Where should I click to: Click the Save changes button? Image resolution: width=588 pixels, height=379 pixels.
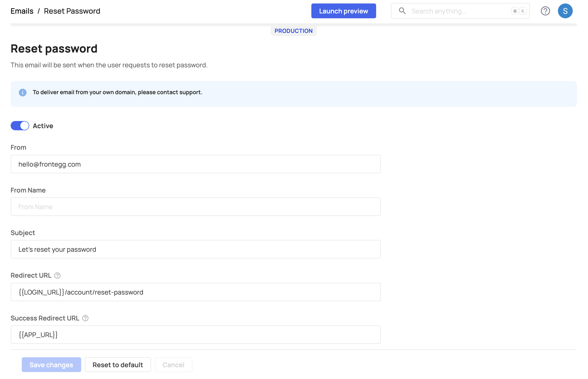[51, 365]
